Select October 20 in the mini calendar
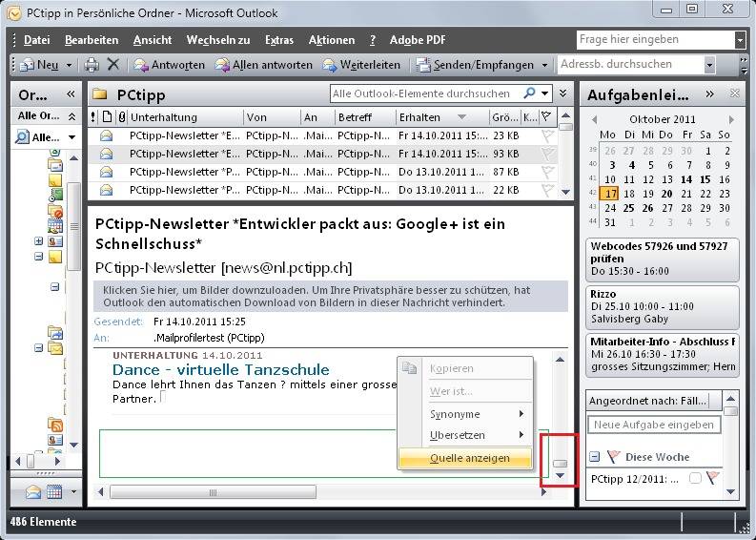 (666, 194)
